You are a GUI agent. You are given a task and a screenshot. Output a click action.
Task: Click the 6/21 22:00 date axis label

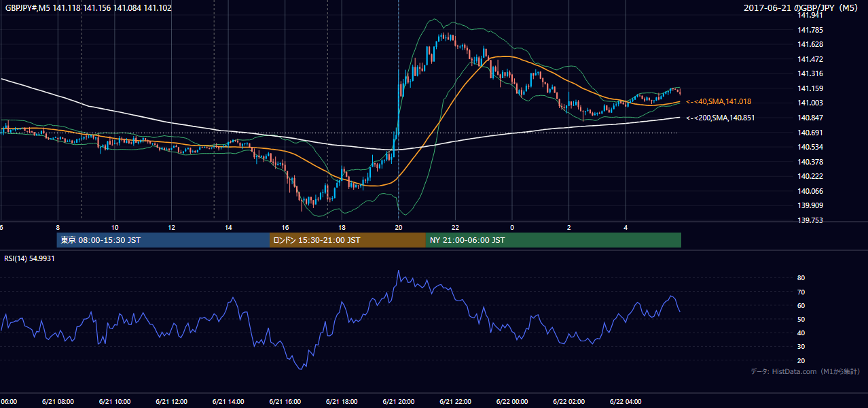click(x=455, y=401)
